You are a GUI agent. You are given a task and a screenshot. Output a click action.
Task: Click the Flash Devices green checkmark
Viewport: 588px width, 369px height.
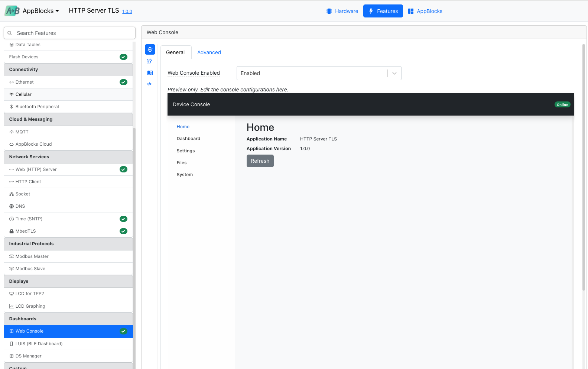point(124,57)
